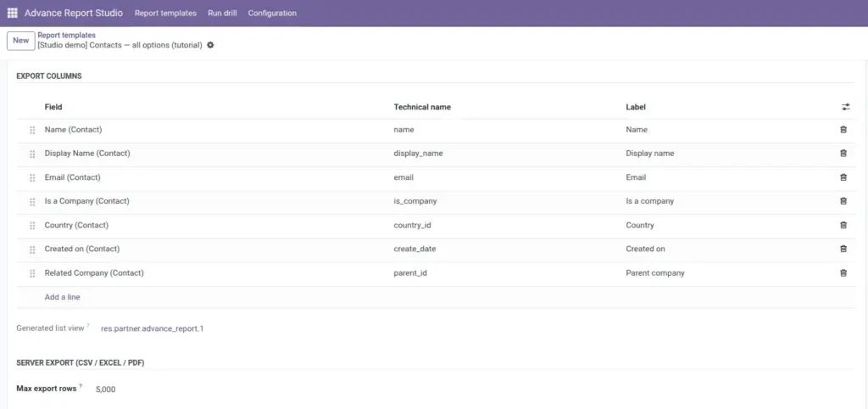The width and height of the screenshot is (868, 409).
Task: Grab drag handle of Name (Contact) row
Action: 32,130
